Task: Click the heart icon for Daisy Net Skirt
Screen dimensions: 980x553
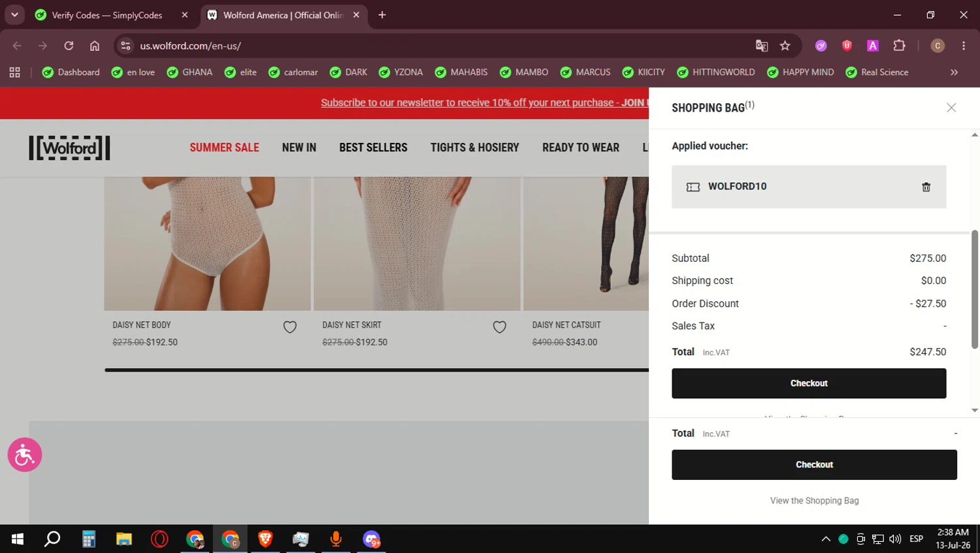Action: click(500, 327)
